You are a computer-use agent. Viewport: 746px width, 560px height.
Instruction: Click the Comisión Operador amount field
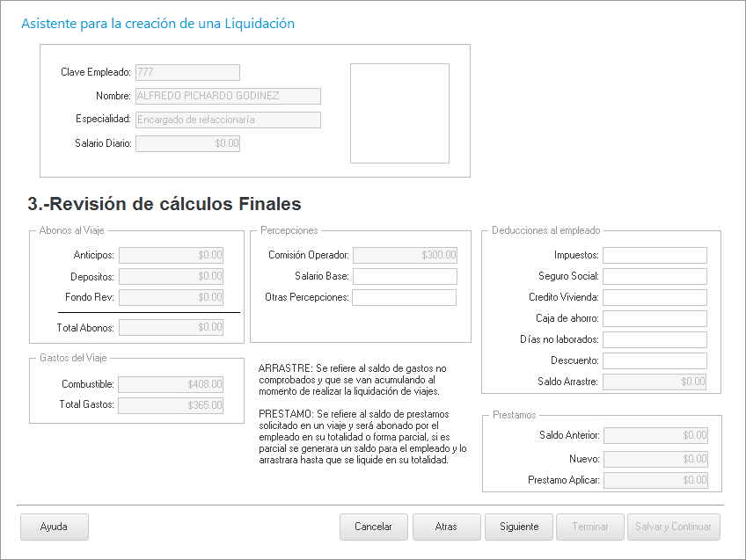405,255
